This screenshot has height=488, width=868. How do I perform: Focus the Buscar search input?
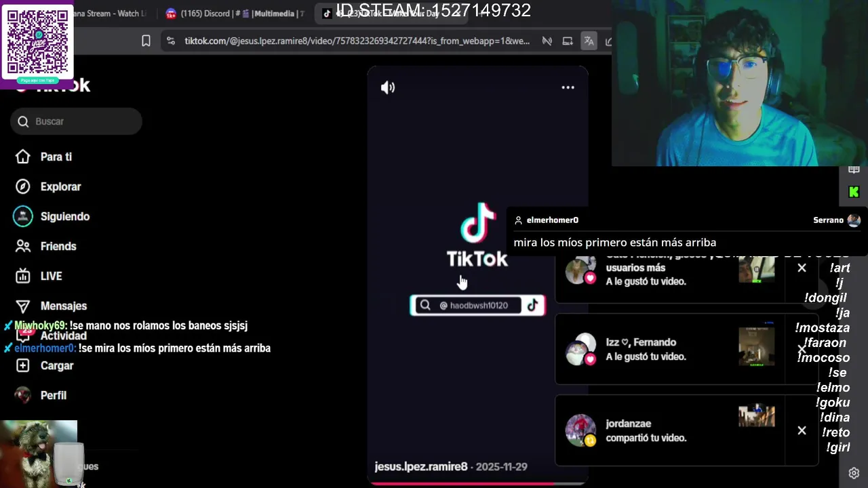click(76, 121)
